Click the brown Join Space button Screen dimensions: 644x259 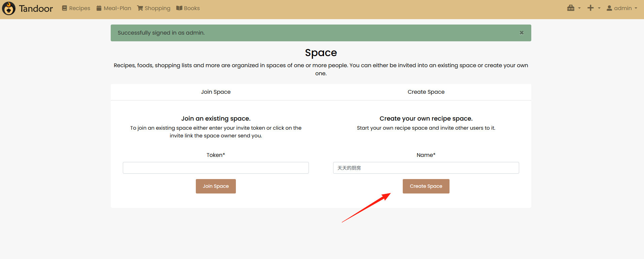216,186
